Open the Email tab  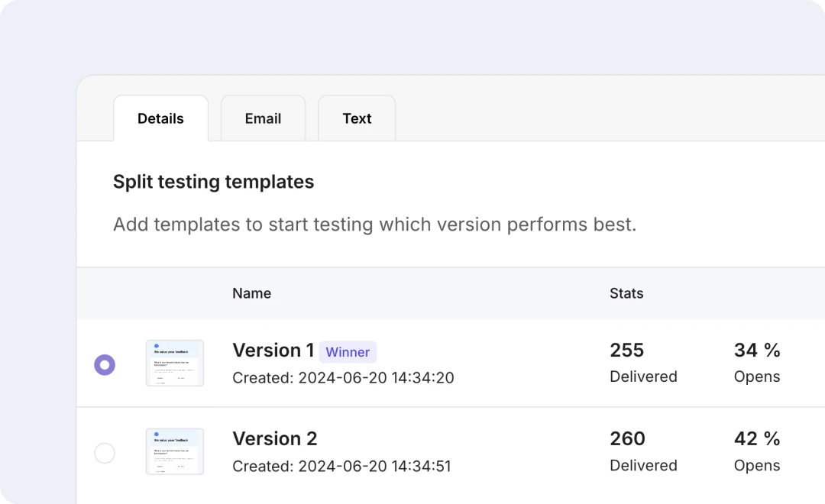click(263, 118)
